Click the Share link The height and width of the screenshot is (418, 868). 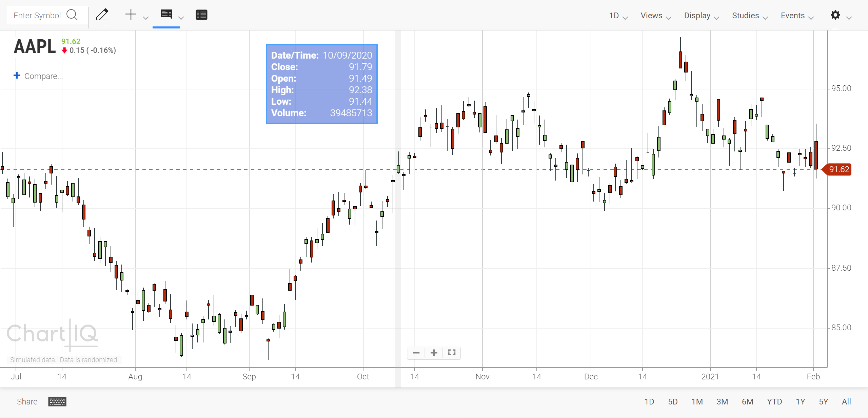[27, 402]
